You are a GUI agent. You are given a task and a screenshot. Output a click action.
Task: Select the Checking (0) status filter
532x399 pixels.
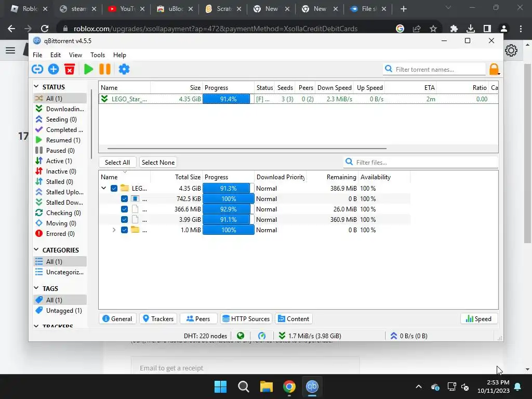[x=60, y=213]
